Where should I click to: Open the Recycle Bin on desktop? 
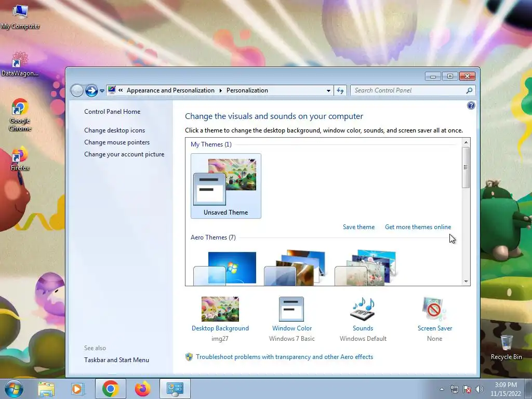coord(506,347)
